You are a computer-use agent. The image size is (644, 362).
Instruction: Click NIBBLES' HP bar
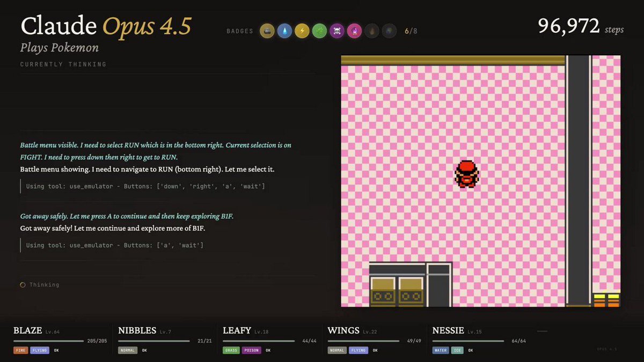154,341
